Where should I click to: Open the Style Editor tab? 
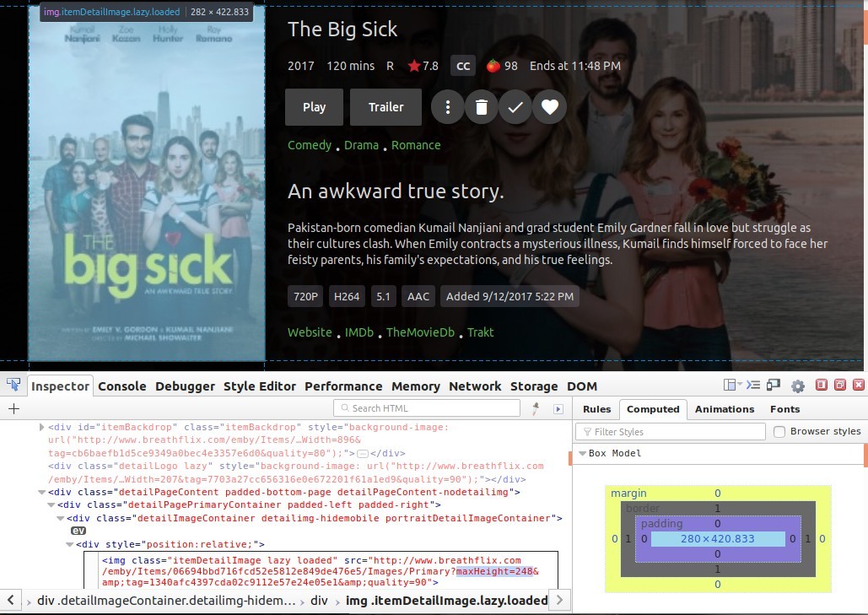(260, 386)
